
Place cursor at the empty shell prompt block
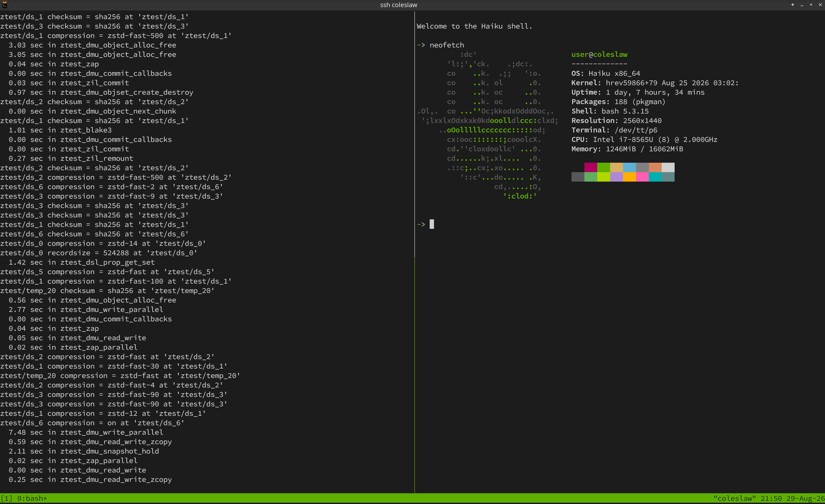432,224
